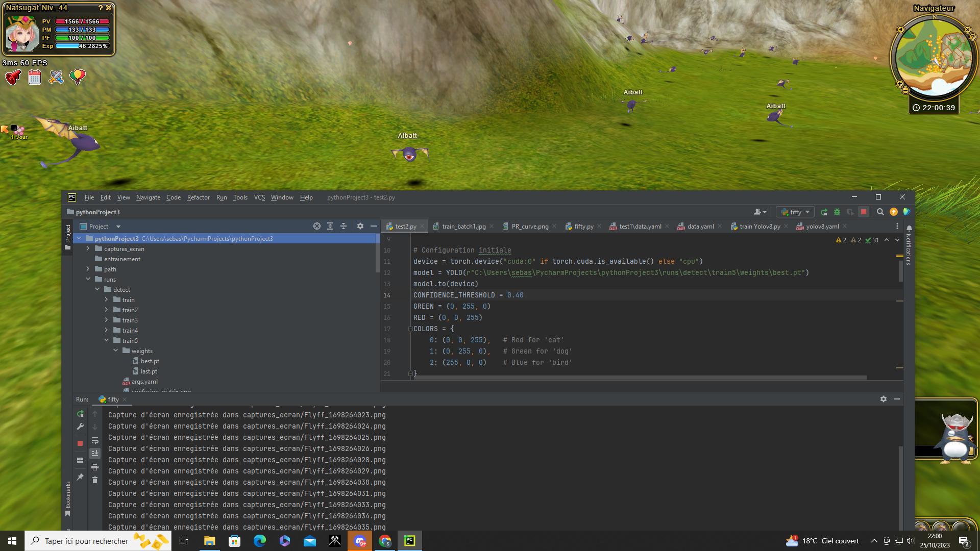980x551 pixels.
Task: Click the game experience bar
Action: coord(82,46)
